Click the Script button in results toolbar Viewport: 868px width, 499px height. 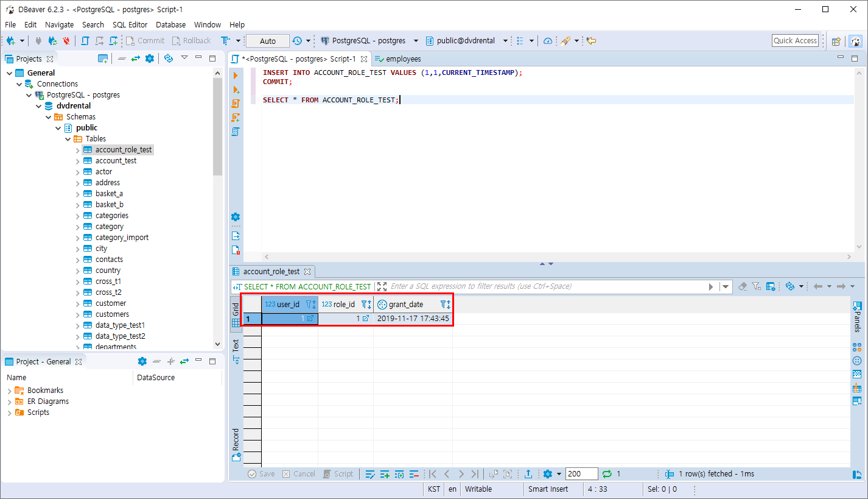(338, 474)
